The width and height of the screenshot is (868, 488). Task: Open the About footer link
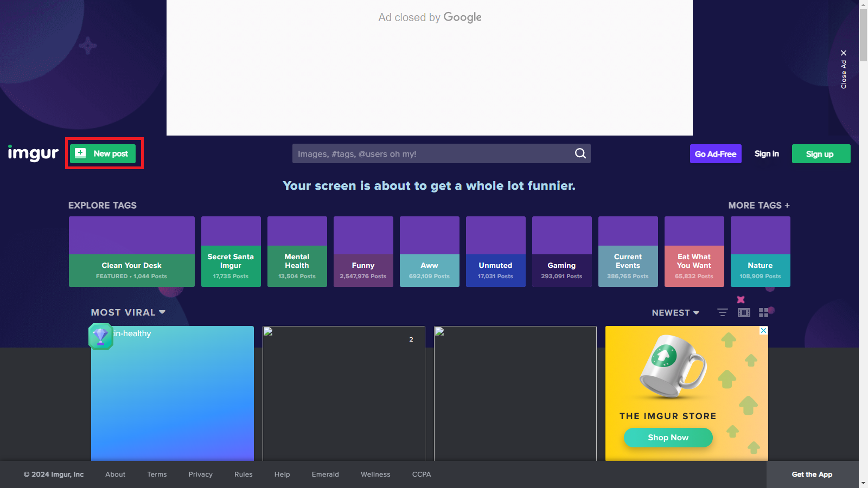(116, 474)
